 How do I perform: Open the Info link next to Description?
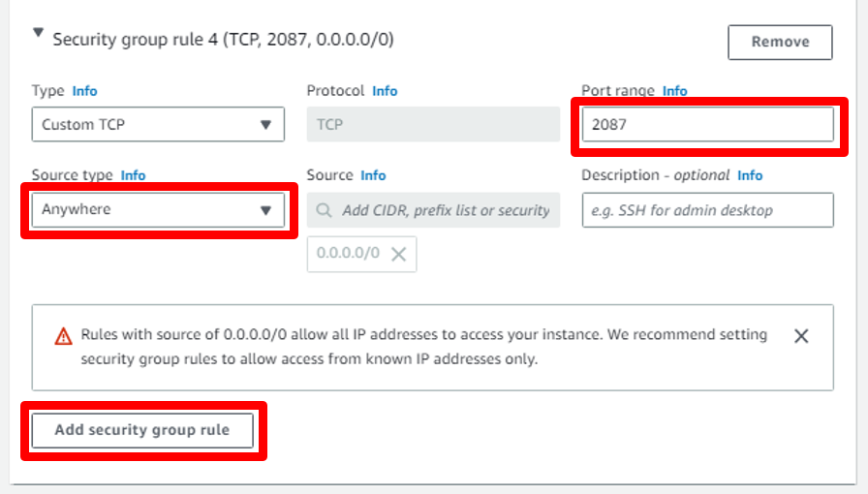750,175
